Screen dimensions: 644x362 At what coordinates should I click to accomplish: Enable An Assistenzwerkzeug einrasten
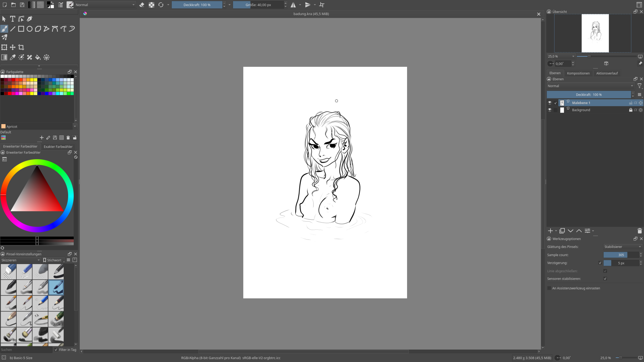tap(549, 288)
